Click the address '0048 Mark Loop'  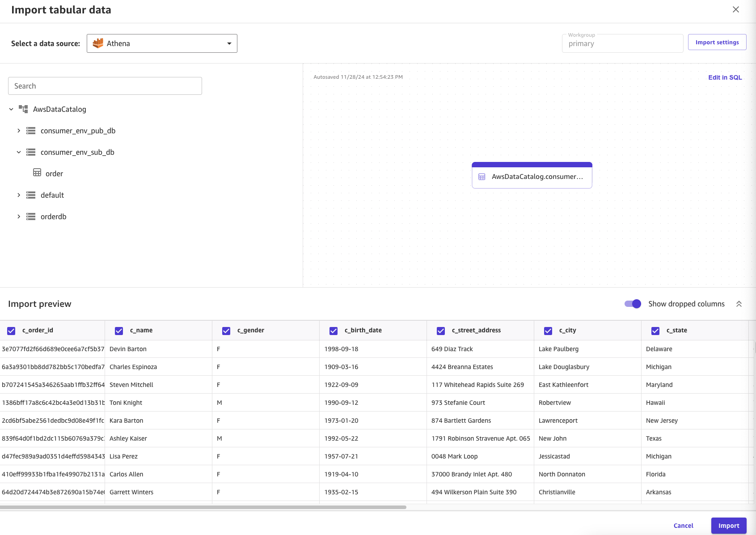454,456
